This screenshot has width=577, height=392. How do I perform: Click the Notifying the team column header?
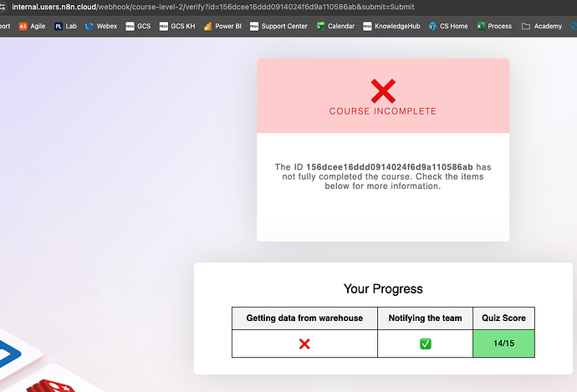(425, 318)
